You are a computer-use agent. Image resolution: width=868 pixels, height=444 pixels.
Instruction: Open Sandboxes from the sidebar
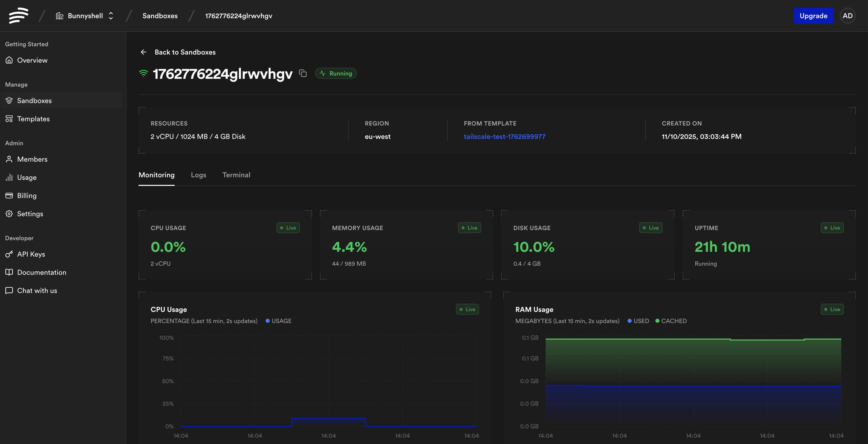pyautogui.click(x=34, y=100)
